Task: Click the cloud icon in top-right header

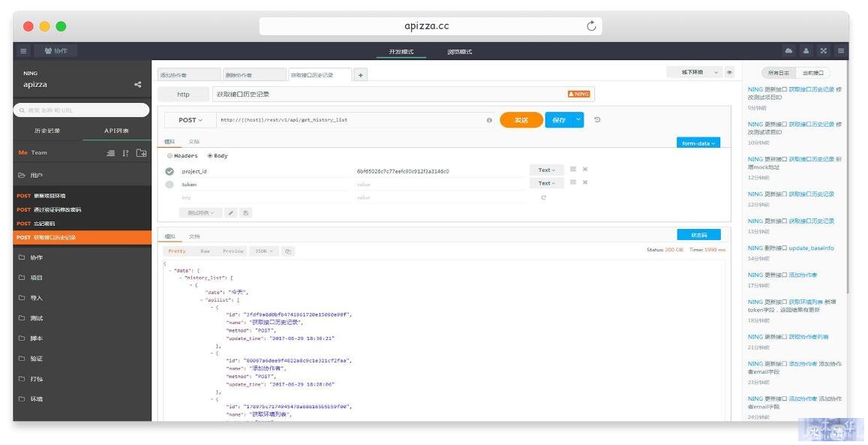Action: (x=788, y=51)
